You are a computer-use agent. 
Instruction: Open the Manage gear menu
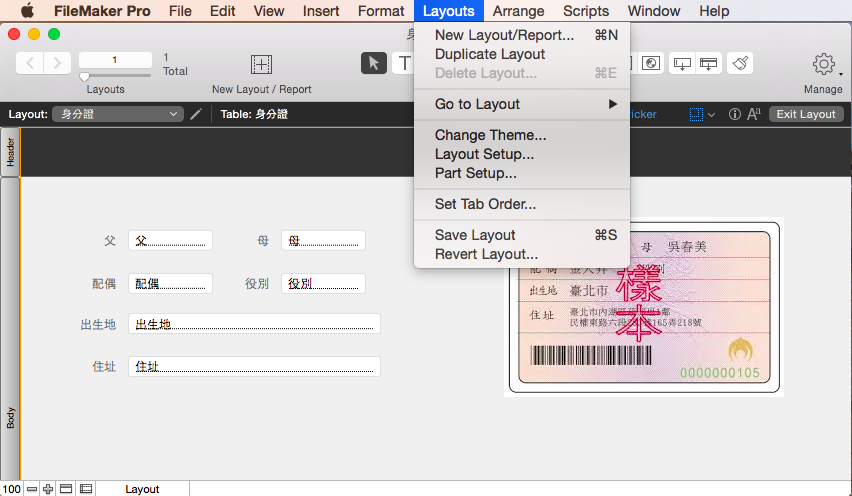pyautogui.click(x=824, y=64)
